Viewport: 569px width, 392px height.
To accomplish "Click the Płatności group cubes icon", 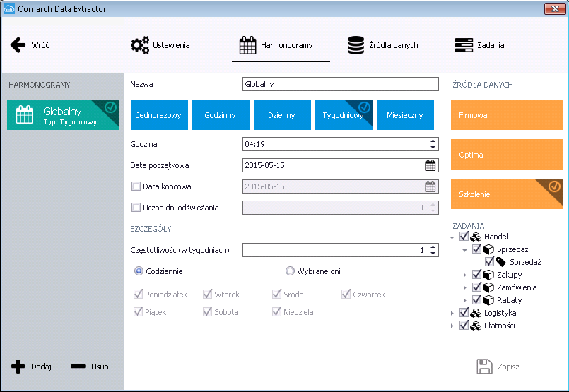I will pos(476,326).
